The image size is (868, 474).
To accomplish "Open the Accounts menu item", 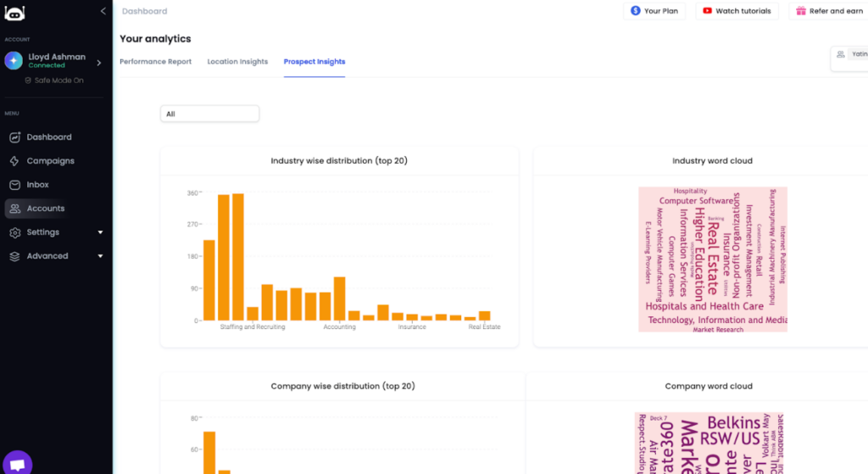I will 46,209.
